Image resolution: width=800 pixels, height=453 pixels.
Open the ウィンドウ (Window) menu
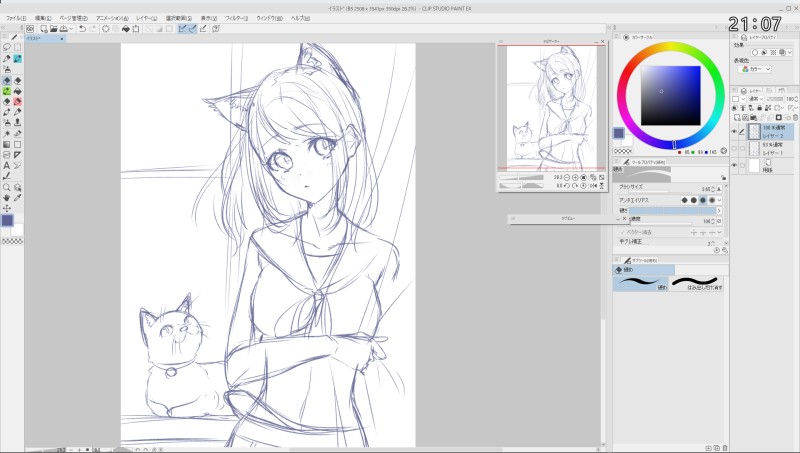[269, 18]
